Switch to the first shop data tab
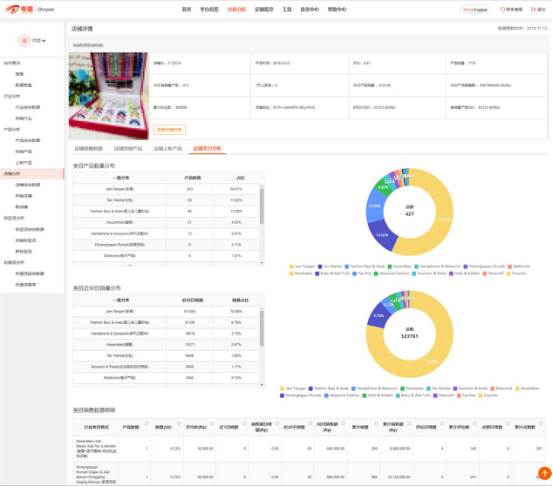The height and width of the screenshot is (487, 553). click(x=88, y=148)
